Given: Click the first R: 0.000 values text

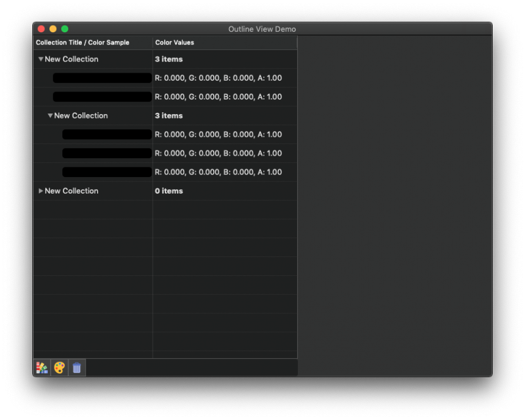Looking at the screenshot, I should click(218, 78).
